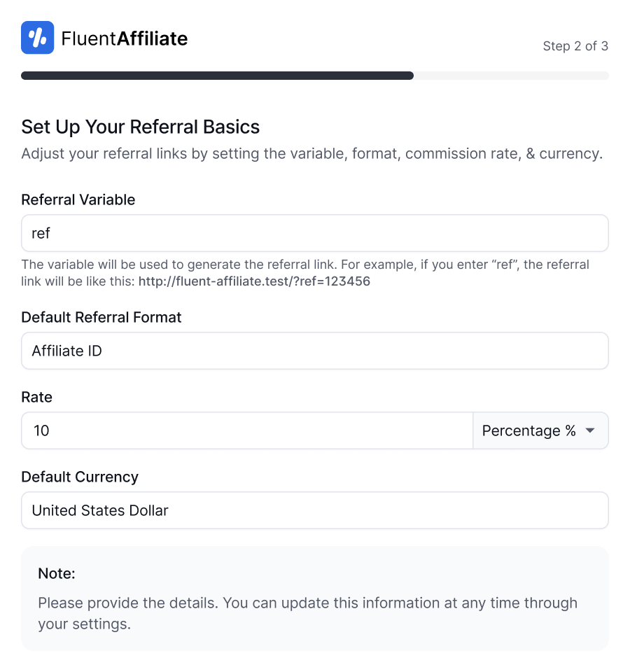Click the Note: heading in the info box
The width and height of the screenshot is (630, 672).
[x=57, y=573]
